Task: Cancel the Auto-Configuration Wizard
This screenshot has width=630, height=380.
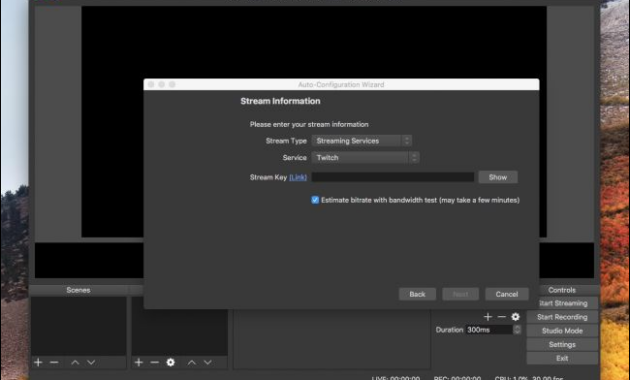Action: [507, 294]
